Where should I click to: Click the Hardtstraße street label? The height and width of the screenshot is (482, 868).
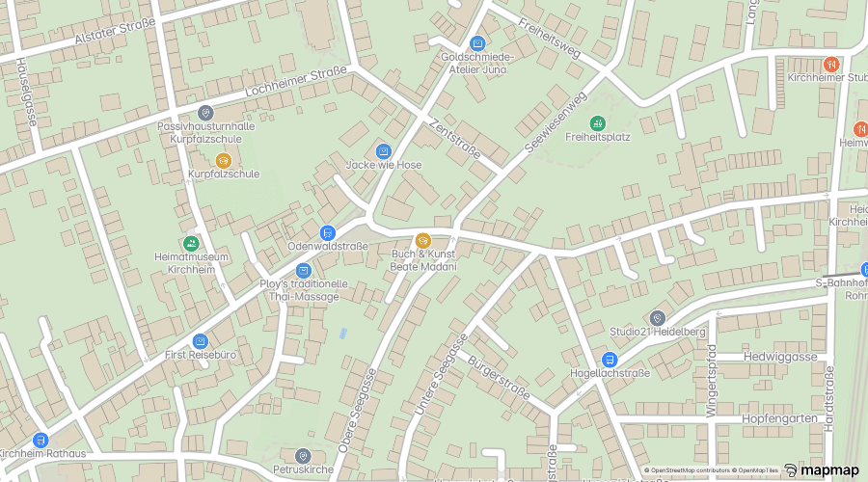coord(828,398)
